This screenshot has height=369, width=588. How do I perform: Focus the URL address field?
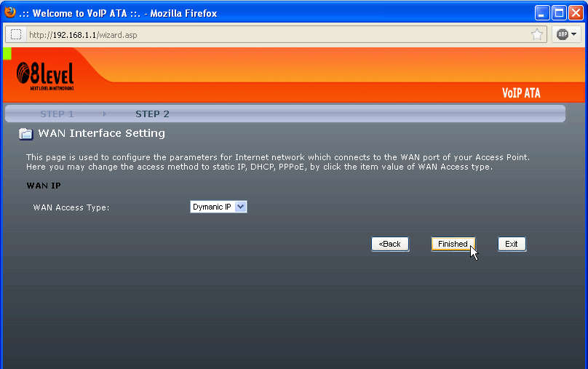[277, 35]
